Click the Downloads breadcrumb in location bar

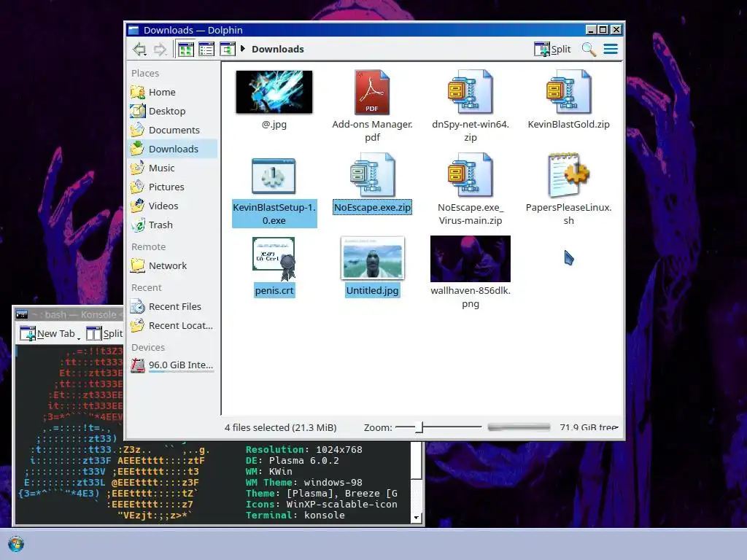[278, 49]
